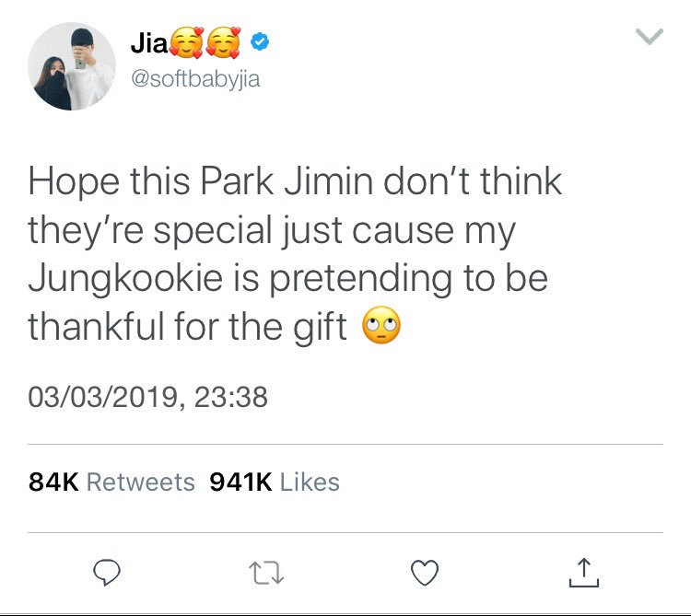Image resolution: width=691 pixels, height=616 pixels.
Task: Like the tweet with the heart icon
Action: (425, 573)
